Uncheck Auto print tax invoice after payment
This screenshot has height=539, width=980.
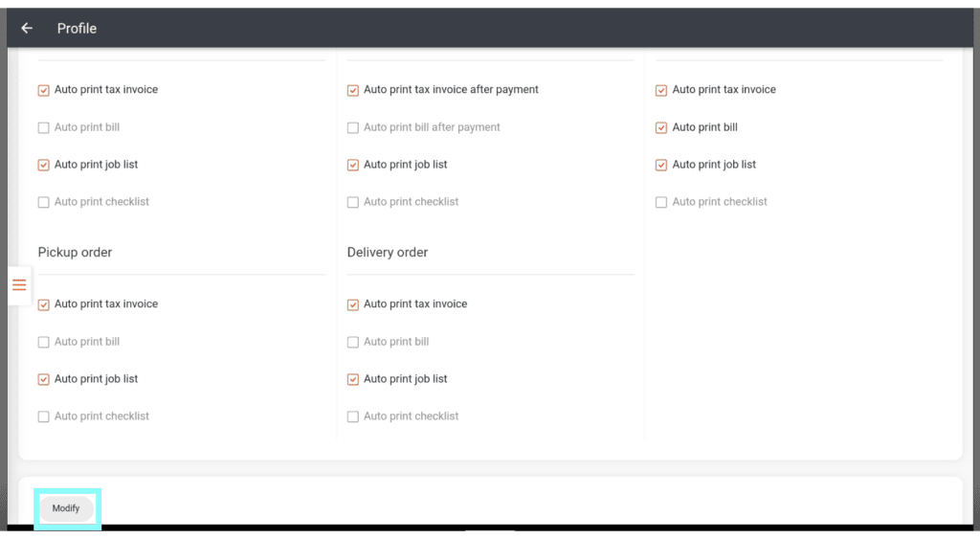[353, 90]
